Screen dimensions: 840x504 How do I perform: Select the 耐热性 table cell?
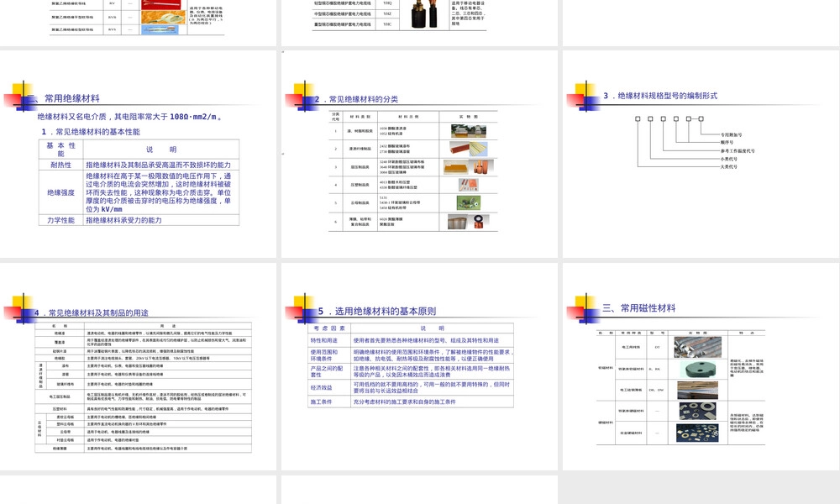pos(61,165)
